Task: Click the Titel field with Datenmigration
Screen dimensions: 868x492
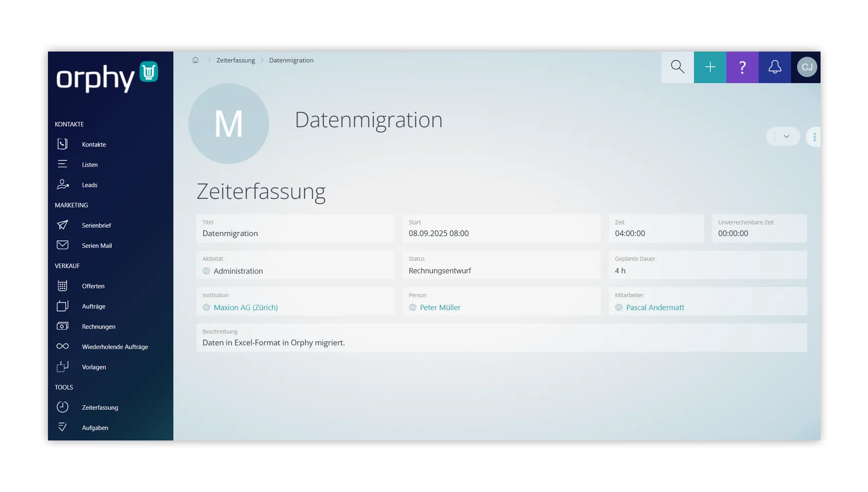Action: point(295,228)
